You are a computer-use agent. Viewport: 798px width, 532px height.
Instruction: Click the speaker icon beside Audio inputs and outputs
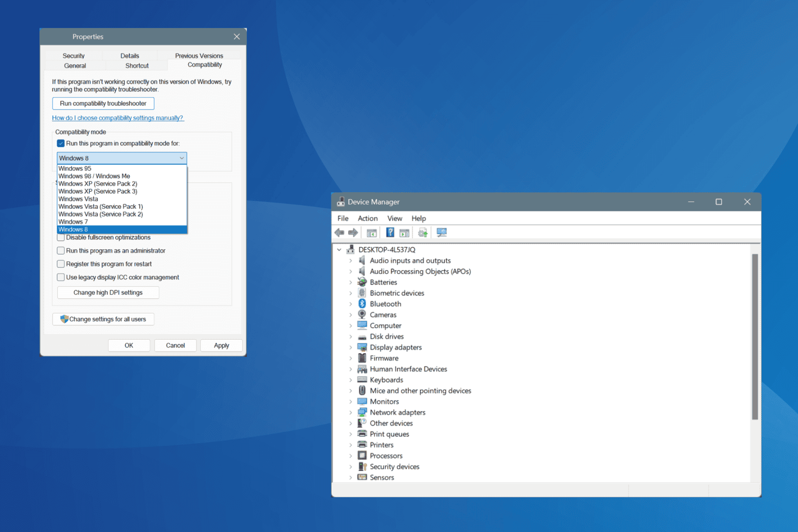tap(362, 260)
